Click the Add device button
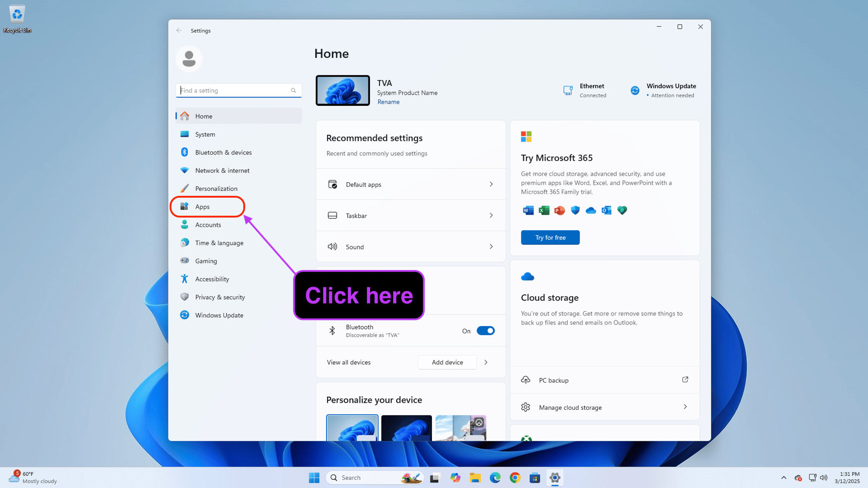The image size is (868, 488). (447, 362)
